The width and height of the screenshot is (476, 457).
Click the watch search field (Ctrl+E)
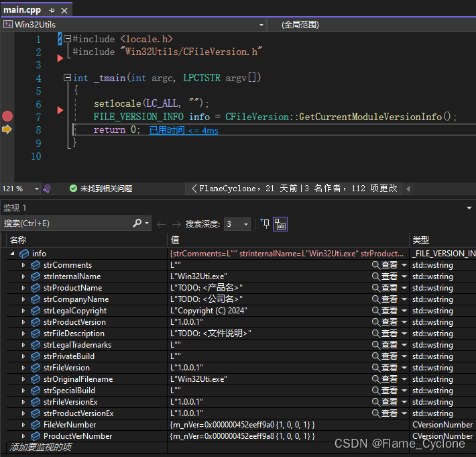[x=67, y=223]
